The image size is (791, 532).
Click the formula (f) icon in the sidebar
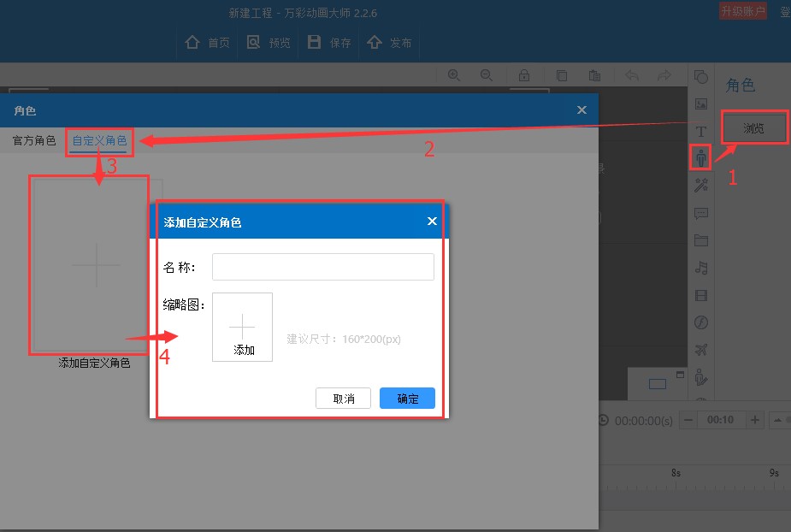click(701, 322)
